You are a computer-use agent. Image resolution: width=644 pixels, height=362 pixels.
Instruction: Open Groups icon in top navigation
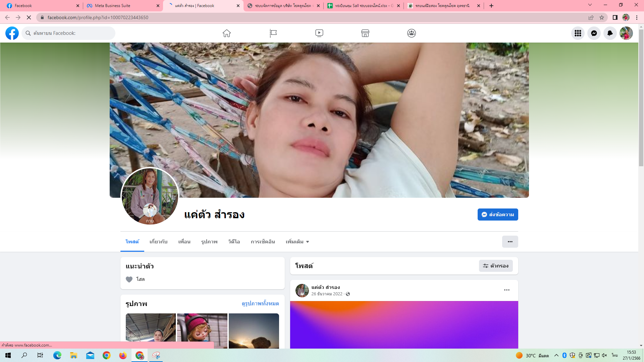tap(411, 33)
